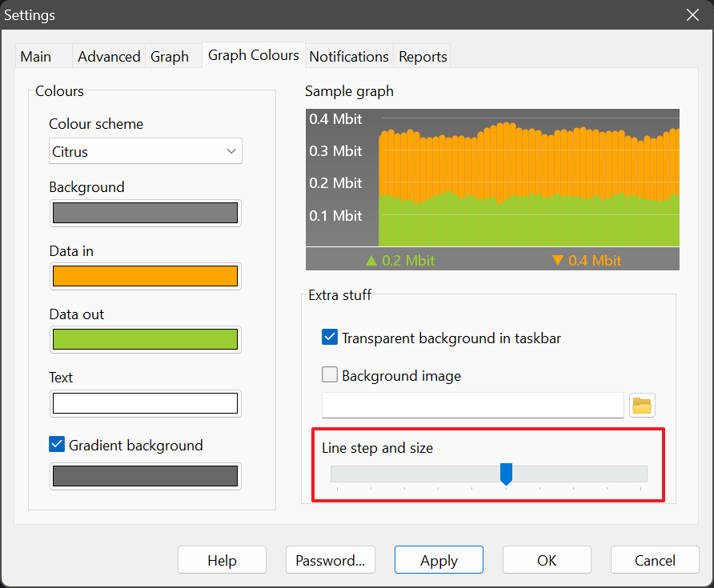The image size is (714, 588).
Task: Click the 0.1 Mbit axis label
Action: pos(335,215)
